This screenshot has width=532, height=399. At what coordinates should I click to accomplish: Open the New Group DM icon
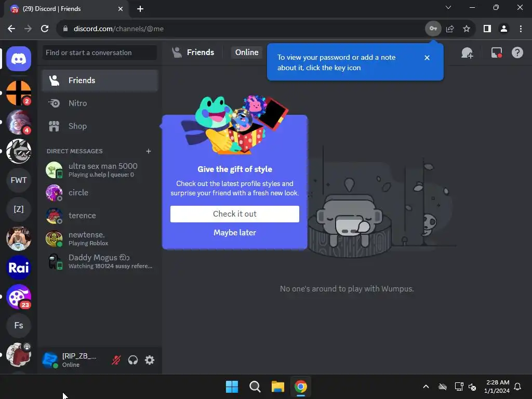click(467, 52)
